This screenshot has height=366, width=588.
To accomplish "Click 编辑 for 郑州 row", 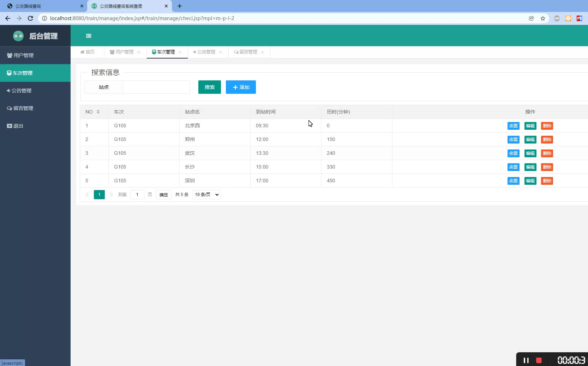I will coord(530,140).
